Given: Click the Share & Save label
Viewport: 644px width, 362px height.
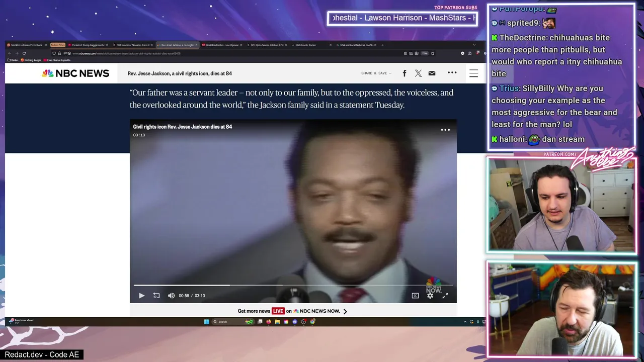Looking at the screenshot, I should pyautogui.click(x=376, y=73).
